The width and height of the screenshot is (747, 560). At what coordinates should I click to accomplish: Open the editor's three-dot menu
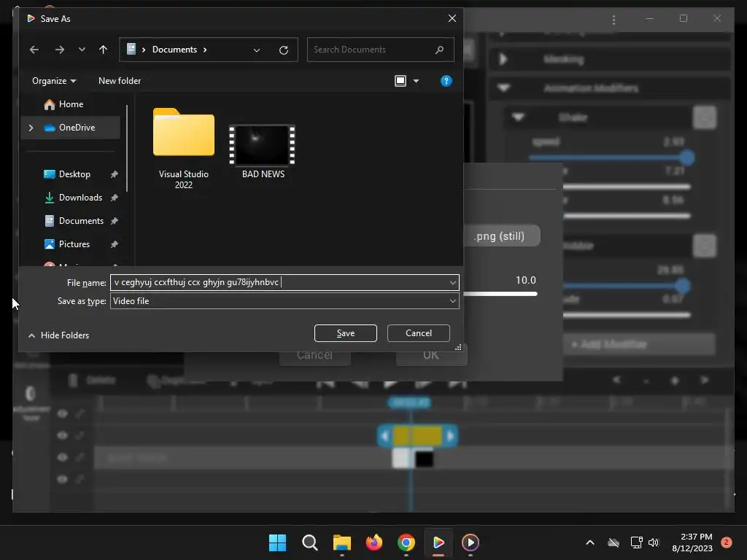click(x=614, y=20)
